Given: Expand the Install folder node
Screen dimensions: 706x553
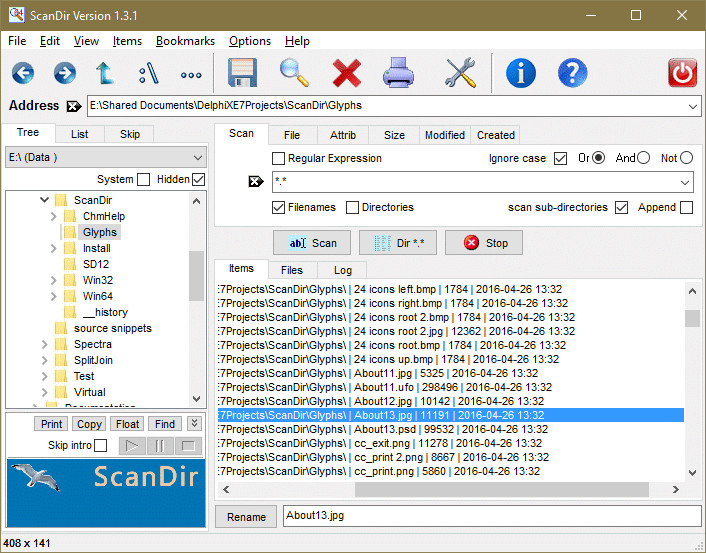Looking at the screenshot, I should coord(53,248).
